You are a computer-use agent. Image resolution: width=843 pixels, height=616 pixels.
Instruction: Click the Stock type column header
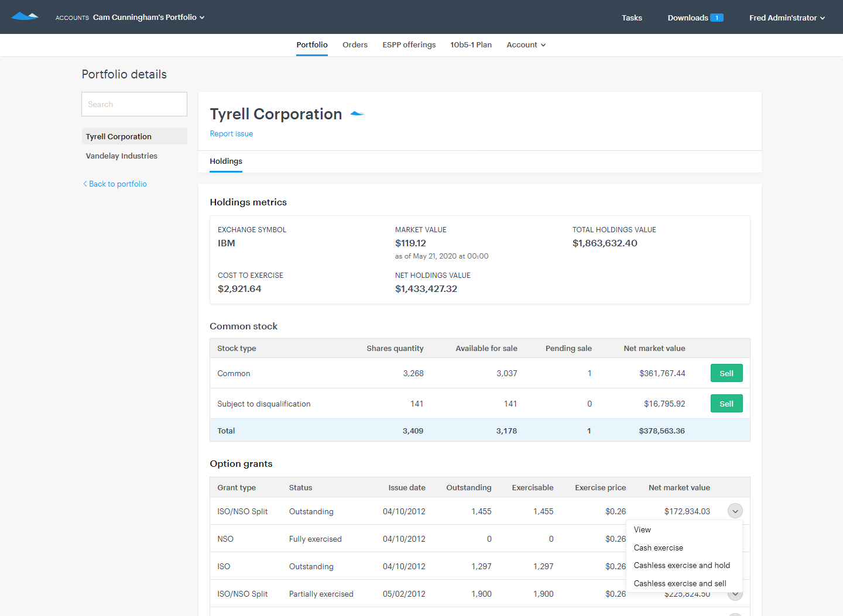pos(237,348)
